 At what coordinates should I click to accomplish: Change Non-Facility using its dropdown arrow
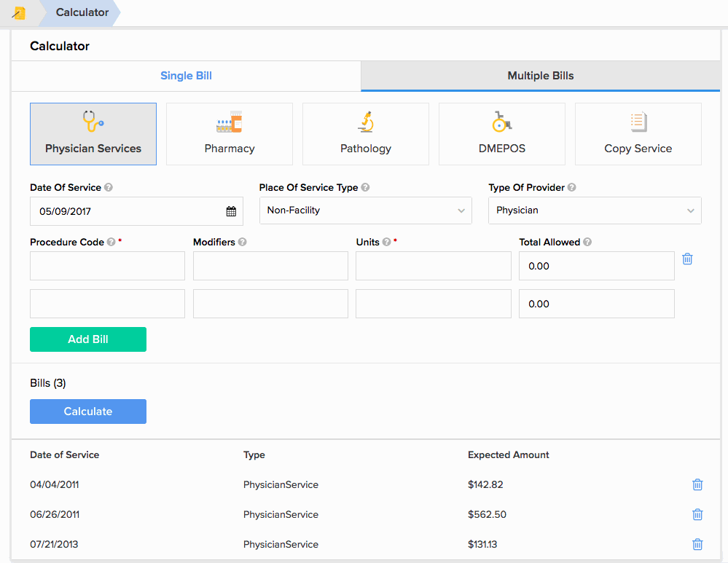pos(461,210)
